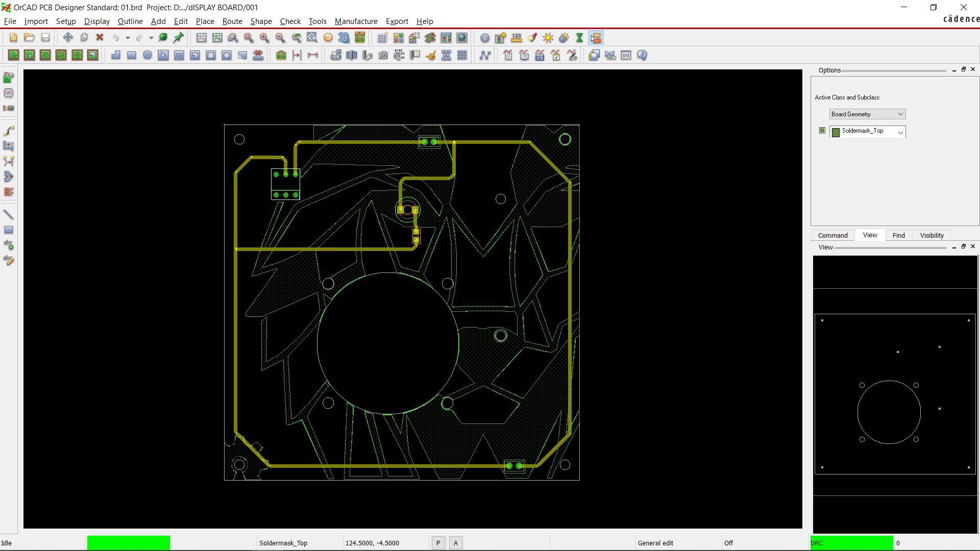Screen dimensions: 980x551
Task: Click the Zoom In magnifier icon
Action: coord(264,38)
